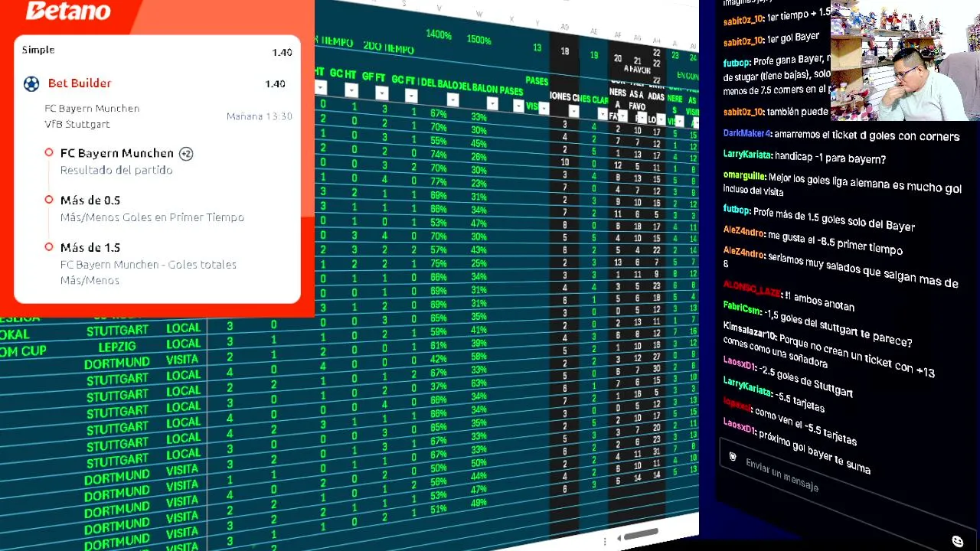Click the icon left of the chat message field
This screenshot has height=551, width=980.
coord(732,457)
